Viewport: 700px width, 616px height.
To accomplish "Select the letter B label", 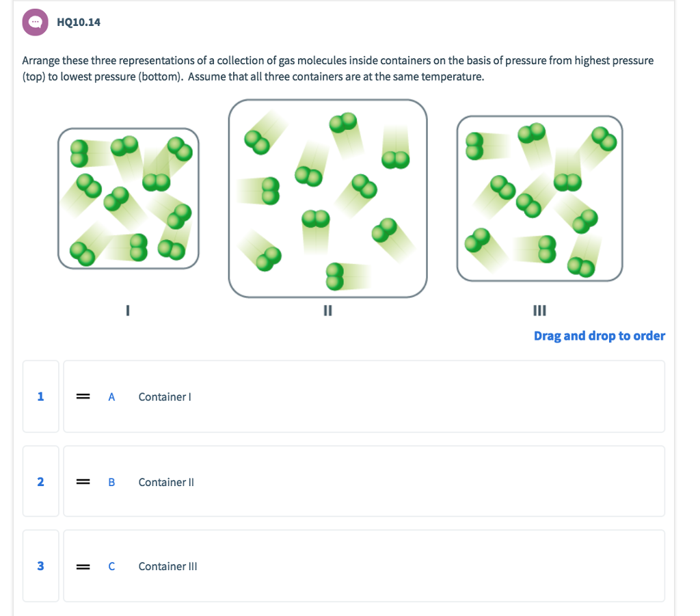I will (111, 481).
